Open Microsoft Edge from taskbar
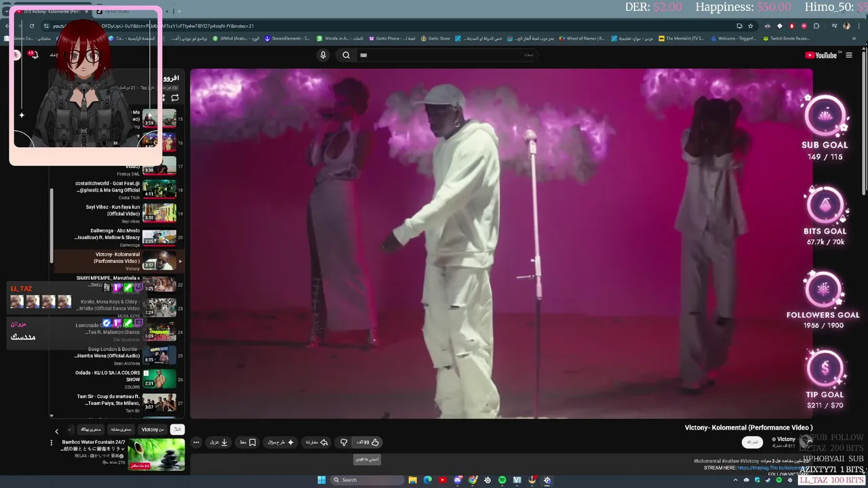868x488 pixels. [427, 480]
